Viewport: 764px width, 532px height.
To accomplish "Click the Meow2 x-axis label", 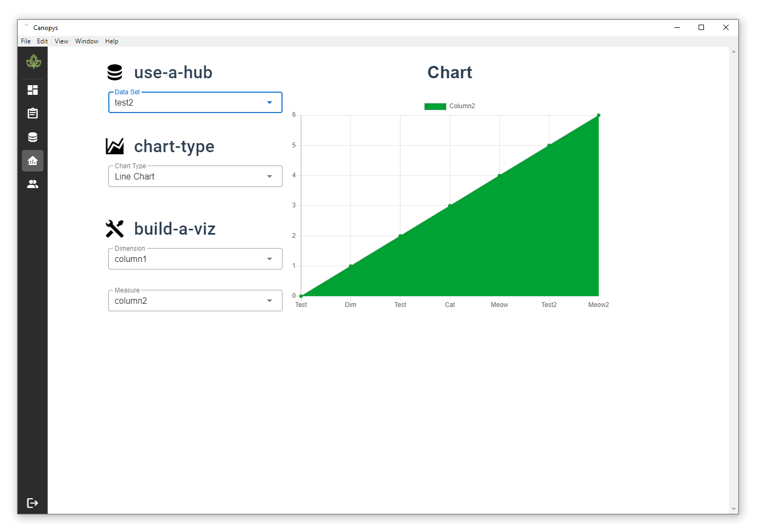I will (598, 305).
